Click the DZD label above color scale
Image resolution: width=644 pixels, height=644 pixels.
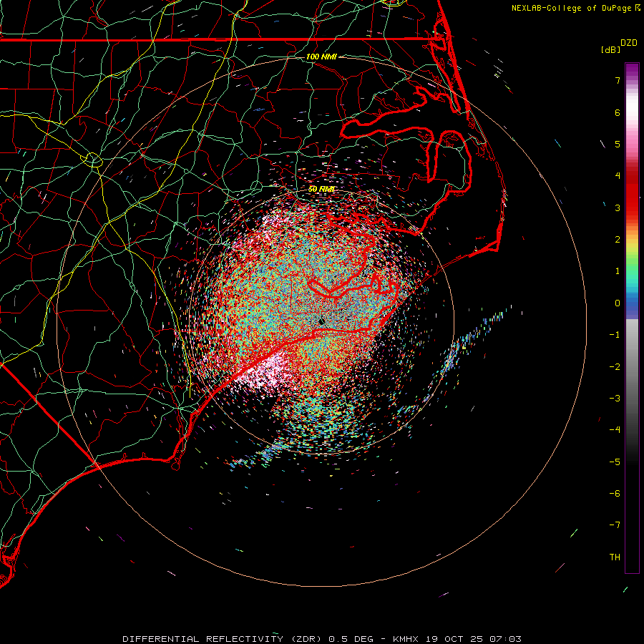coord(628,43)
